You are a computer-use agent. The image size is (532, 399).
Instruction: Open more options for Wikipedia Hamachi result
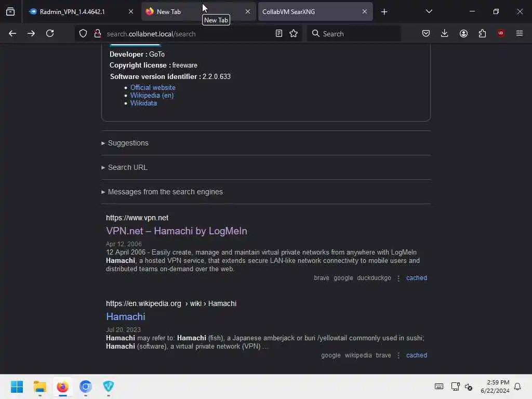[398, 355]
